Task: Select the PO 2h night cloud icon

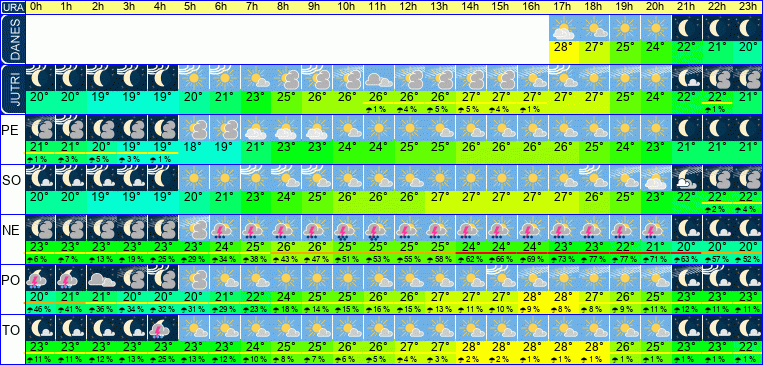Action: click(x=101, y=278)
